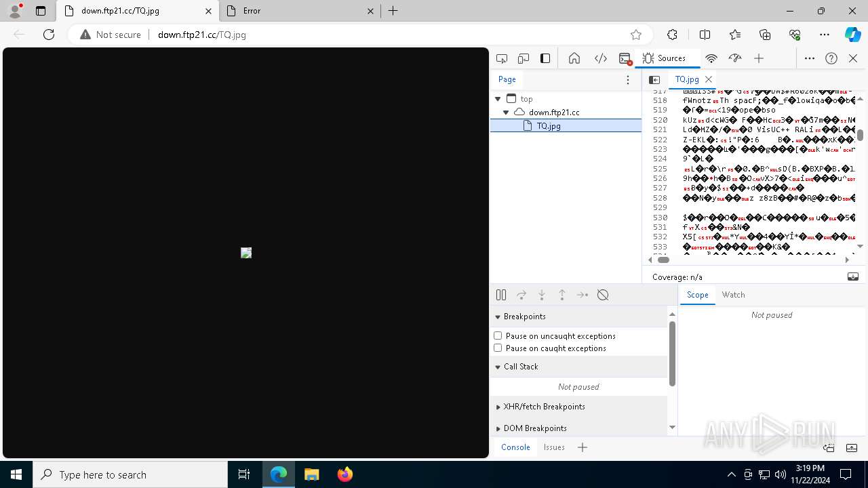Screen dimensions: 868x488
Task: Open File Explorer from taskbar
Action: point(312,474)
